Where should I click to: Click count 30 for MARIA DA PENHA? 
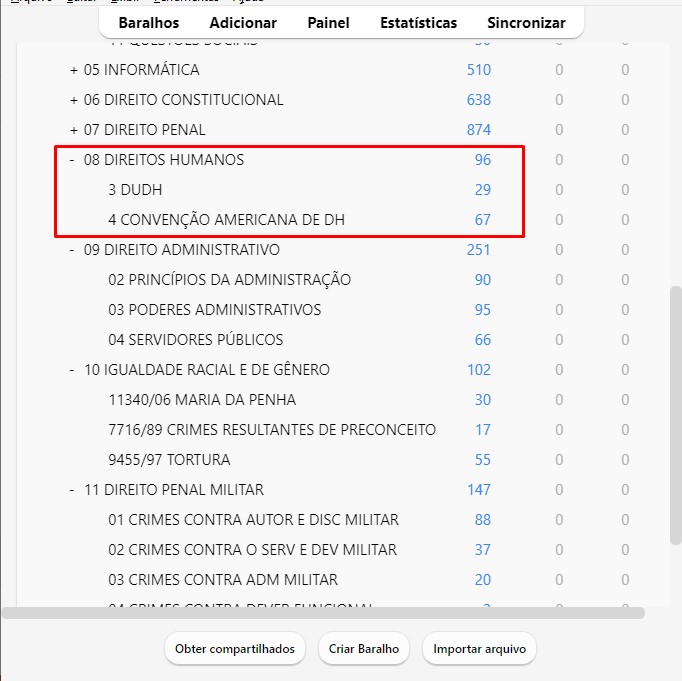tap(482, 400)
